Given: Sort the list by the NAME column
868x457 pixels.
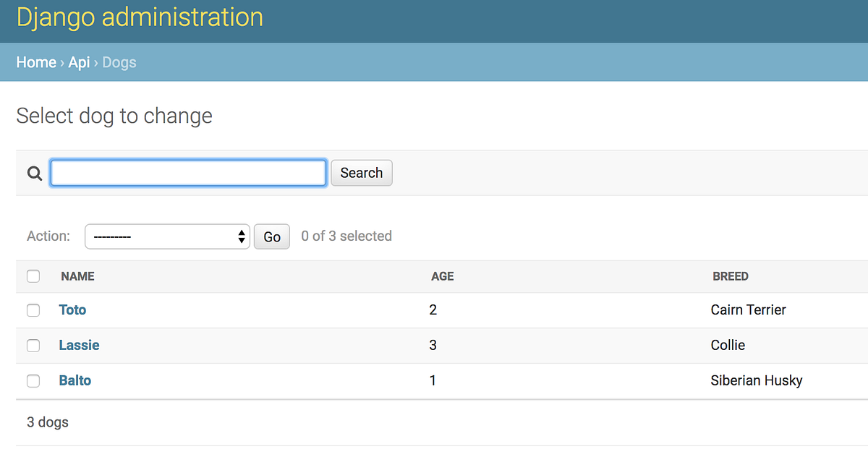Looking at the screenshot, I should [x=77, y=276].
